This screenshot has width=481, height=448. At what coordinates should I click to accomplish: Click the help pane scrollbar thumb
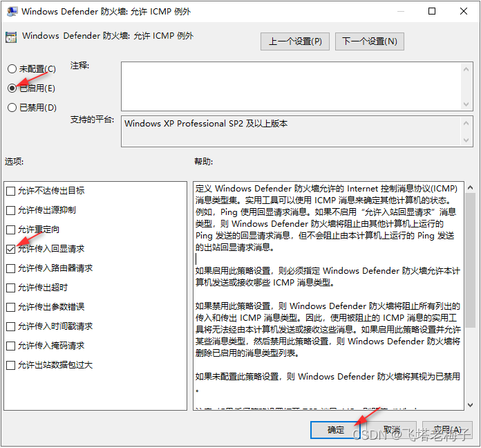pyautogui.click(x=470, y=261)
